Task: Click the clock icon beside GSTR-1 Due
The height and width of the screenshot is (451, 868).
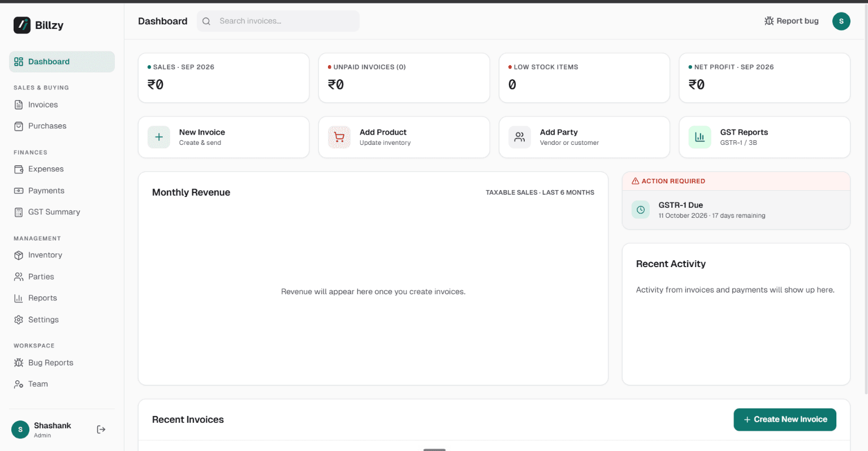Action: (x=641, y=210)
